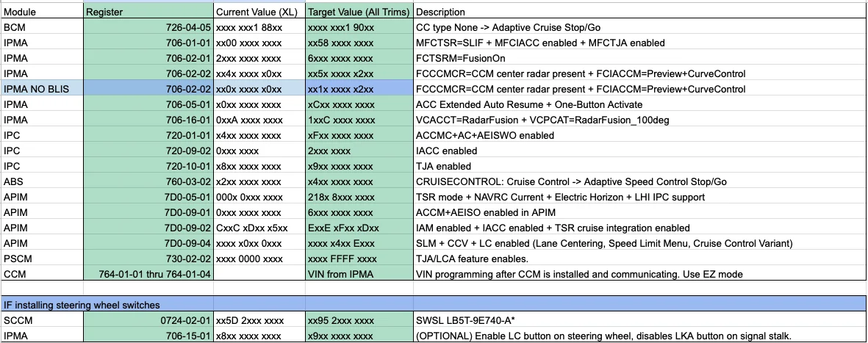Viewport: 868px width, 343px height.
Task: Select current value xx0x xxxx x0xx
Action: [259, 89]
